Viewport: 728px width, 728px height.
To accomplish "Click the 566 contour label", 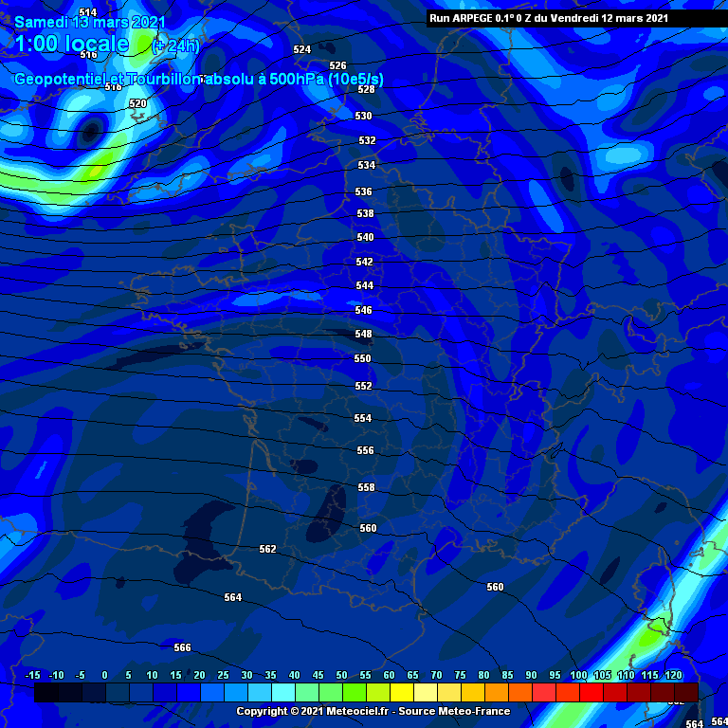I will (182, 647).
